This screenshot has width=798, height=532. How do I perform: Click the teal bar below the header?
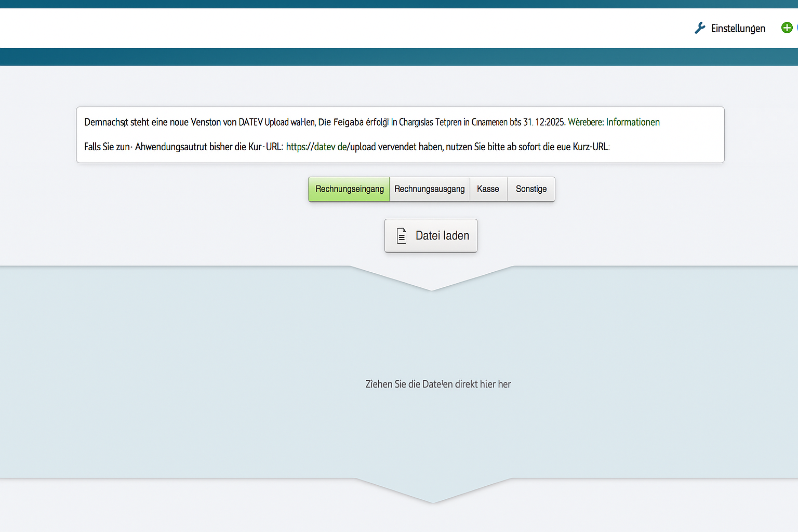[399, 57]
